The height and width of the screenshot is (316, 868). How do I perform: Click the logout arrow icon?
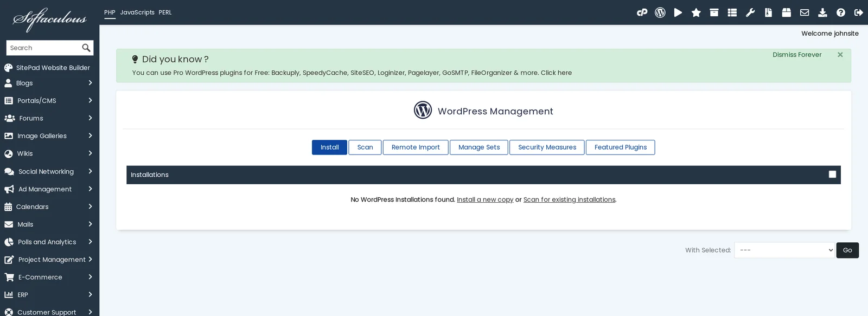(859, 12)
